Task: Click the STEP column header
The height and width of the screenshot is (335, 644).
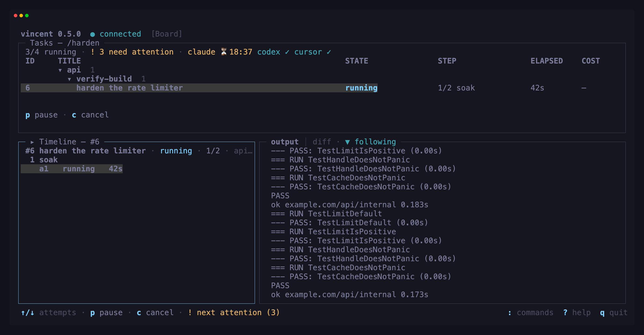Action: 447,61
